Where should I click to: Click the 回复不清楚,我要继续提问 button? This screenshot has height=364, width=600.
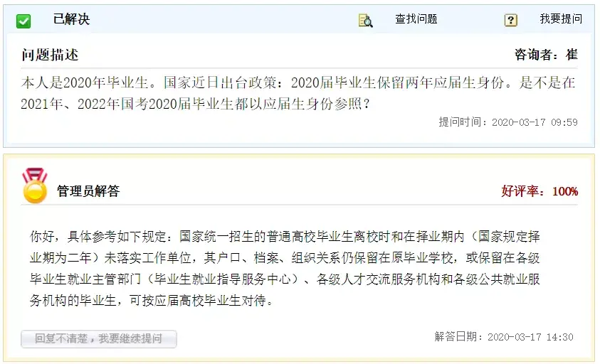pyautogui.click(x=99, y=339)
